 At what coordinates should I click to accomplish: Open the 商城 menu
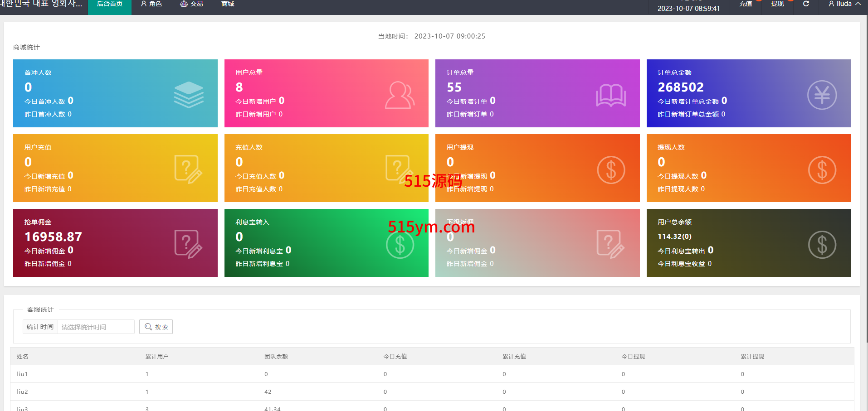pyautogui.click(x=228, y=4)
